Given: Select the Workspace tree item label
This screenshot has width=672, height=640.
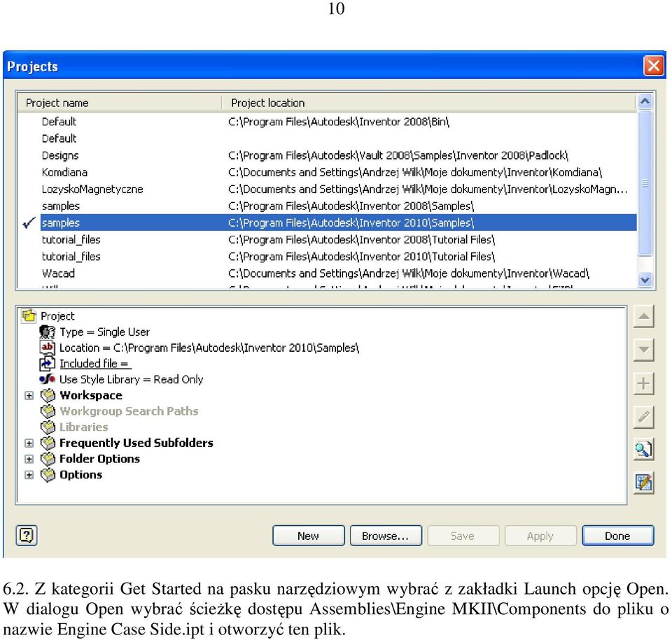Looking at the screenshot, I should click(x=91, y=395).
